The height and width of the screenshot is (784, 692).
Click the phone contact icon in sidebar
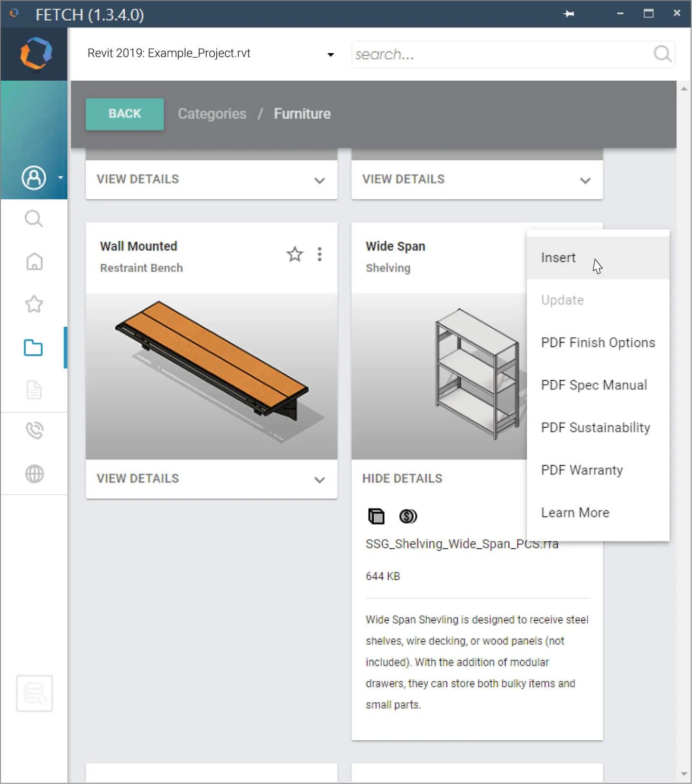34,431
